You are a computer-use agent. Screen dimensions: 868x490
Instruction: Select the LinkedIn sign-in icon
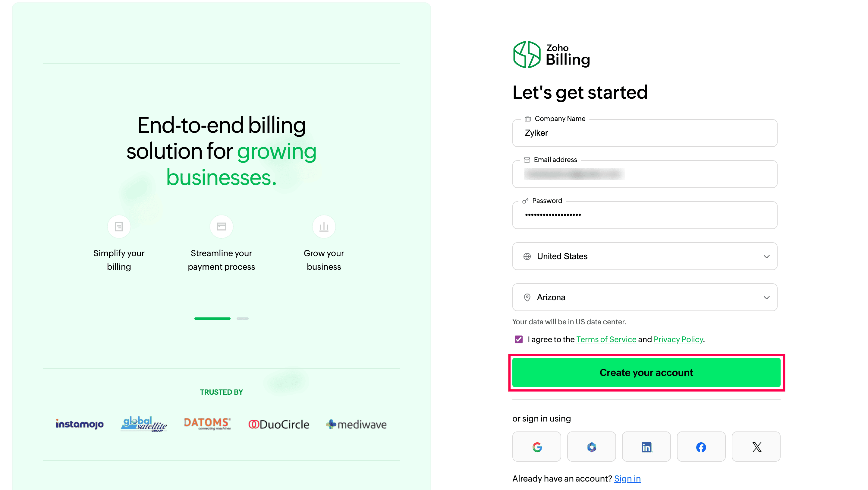[x=646, y=447]
